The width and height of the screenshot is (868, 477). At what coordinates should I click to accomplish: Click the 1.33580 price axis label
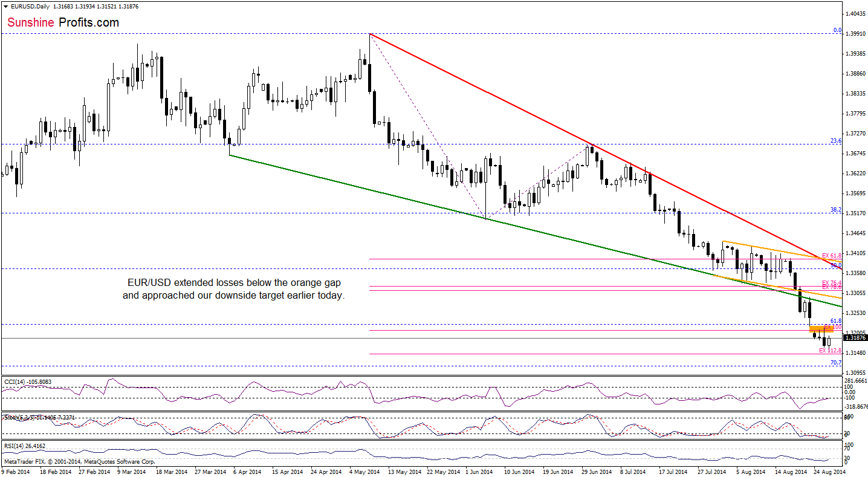click(856, 273)
